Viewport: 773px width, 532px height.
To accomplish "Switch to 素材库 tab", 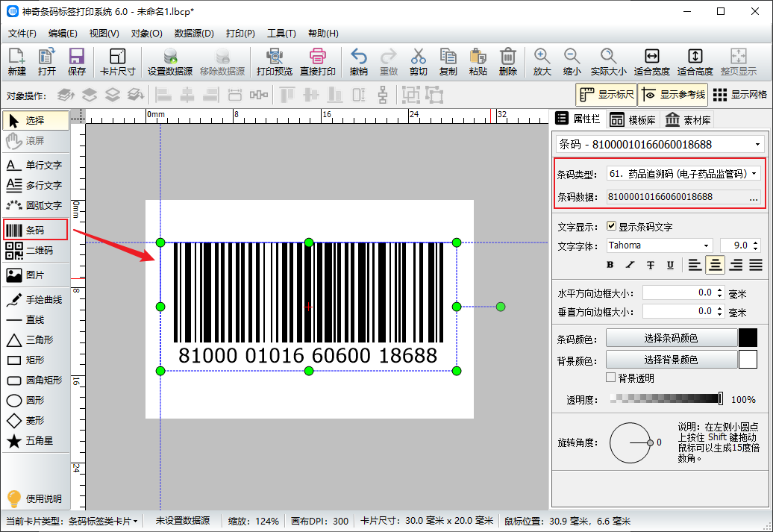I will [688, 120].
